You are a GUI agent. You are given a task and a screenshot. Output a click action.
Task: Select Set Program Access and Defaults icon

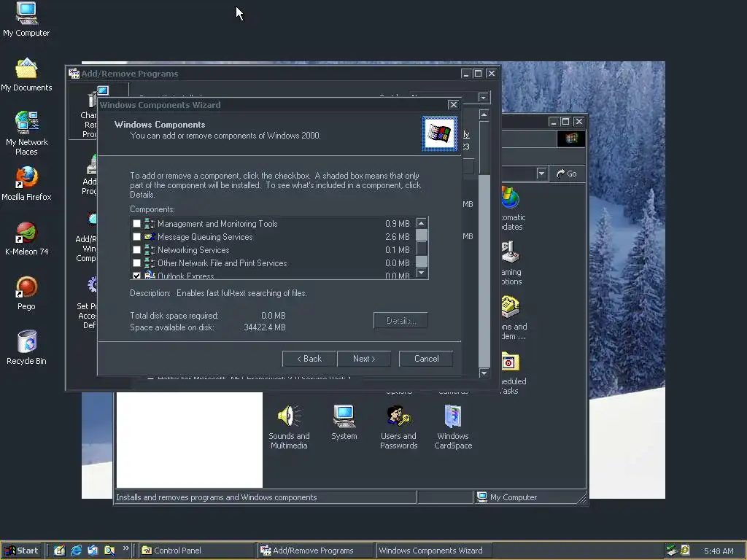(x=88, y=303)
